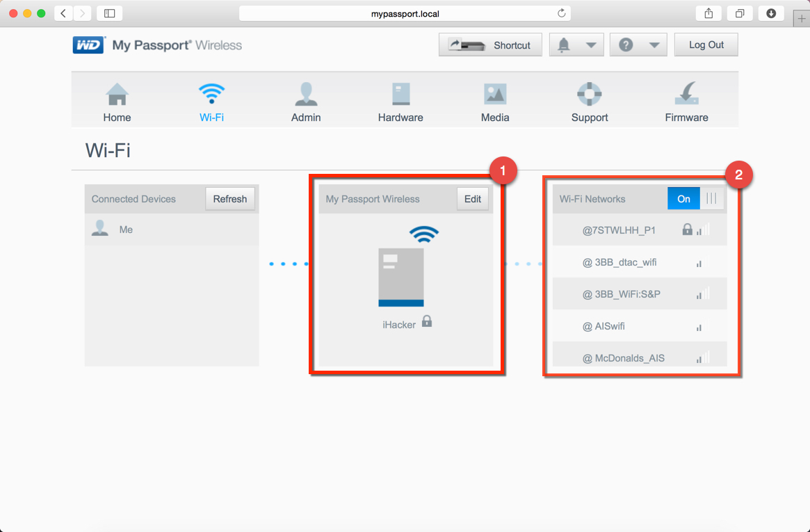The width and height of the screenshot is (810, 532).
Task: Connect to @7STWLHH_P1 network
Action: click(x=640, y=230)
